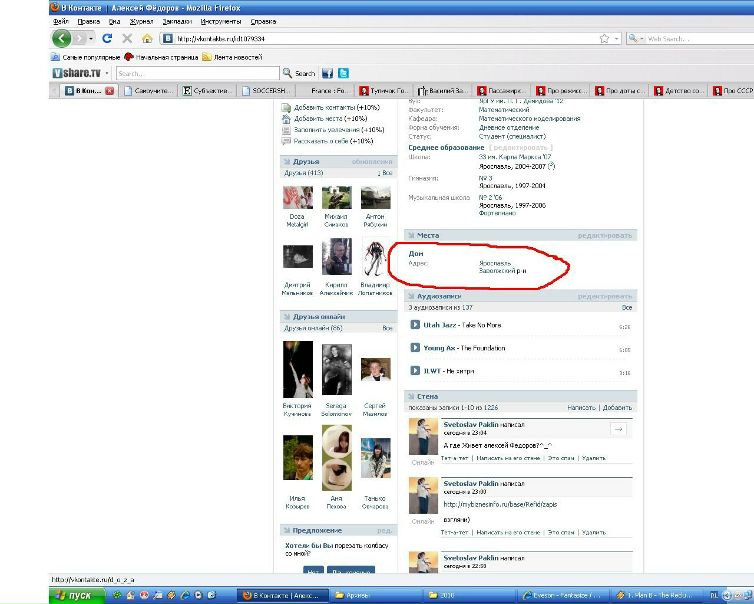Click the Twitter icon in the Tshare toolbar
754x604 pixels.
(x=343, y=73)
